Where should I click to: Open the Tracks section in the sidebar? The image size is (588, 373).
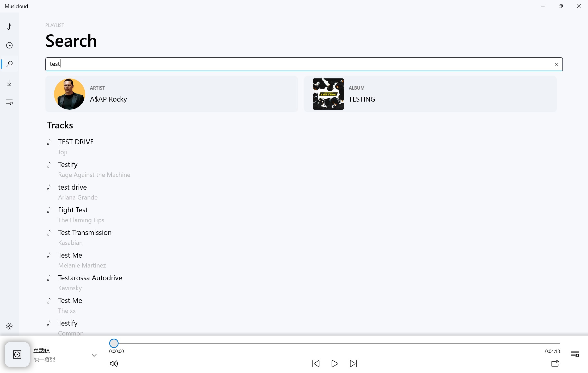9,27
